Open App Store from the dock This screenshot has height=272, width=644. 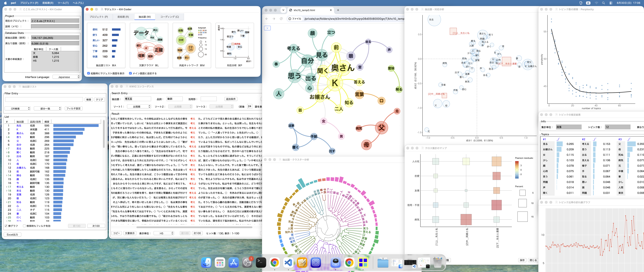click(233, 263)
